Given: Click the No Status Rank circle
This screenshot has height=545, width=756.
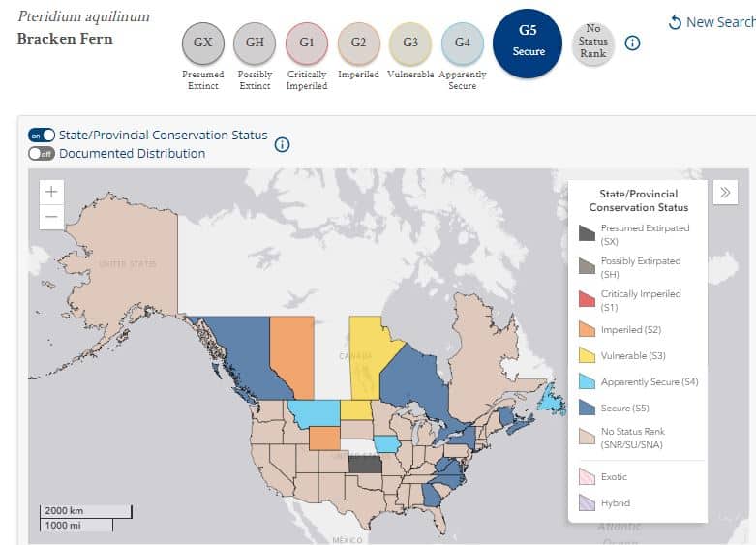Looking at the screenshot, I should [593, 43].
